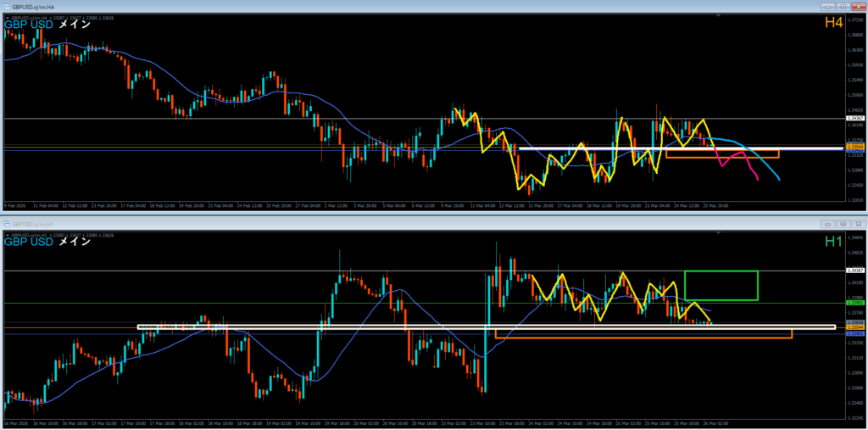This screenshot has height=430, width=868.
Task: Click the H4 window title bar chart icon
Action: pyautogui.click(x=7, y=7)
